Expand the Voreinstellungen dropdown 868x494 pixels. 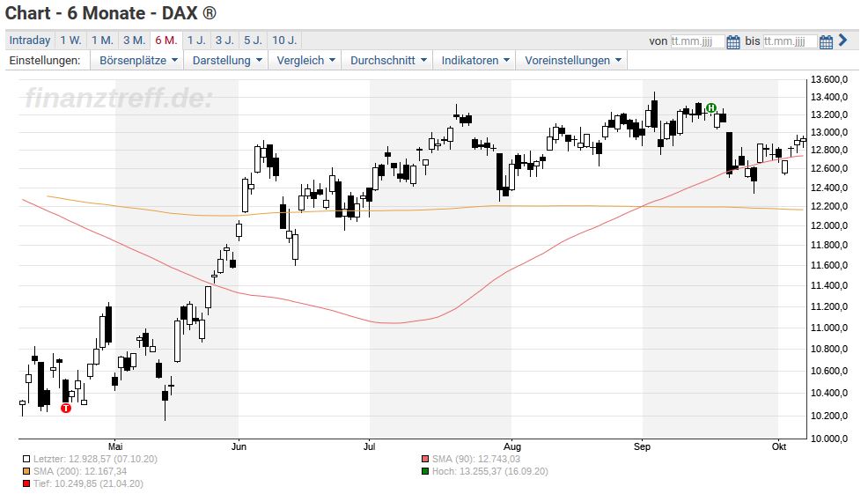click(x=573, y=61)
